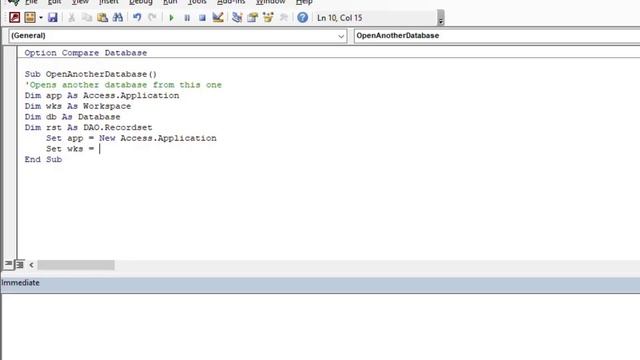Screen dimensions: 640x360
Task: Click the 'Dim rst As DAO.Recordset' line
Action: pos(88,127)
